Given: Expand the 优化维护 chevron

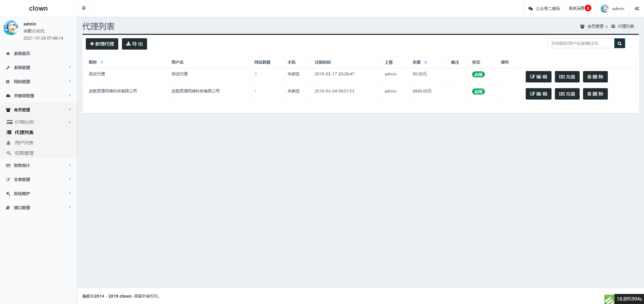Looking at the screenshot, I should [70, 193].
